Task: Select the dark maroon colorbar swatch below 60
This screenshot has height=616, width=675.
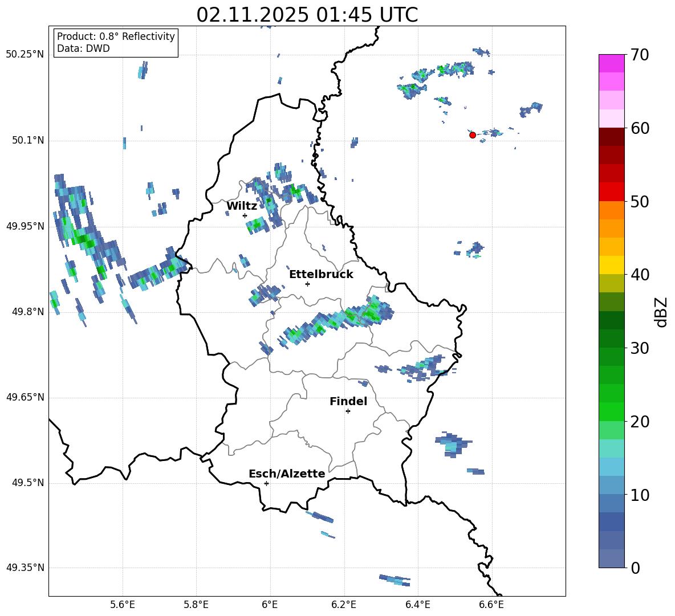Action: pos(612,137)
